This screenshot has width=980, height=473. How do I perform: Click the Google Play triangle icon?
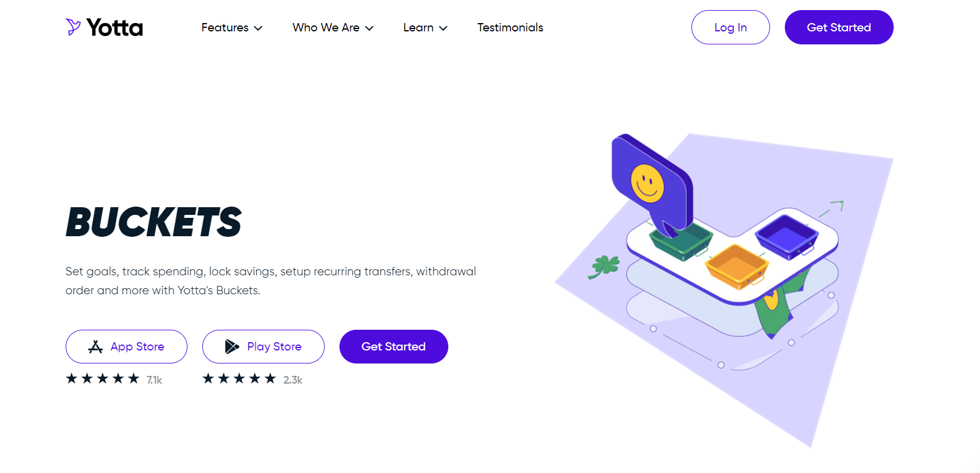232,347
